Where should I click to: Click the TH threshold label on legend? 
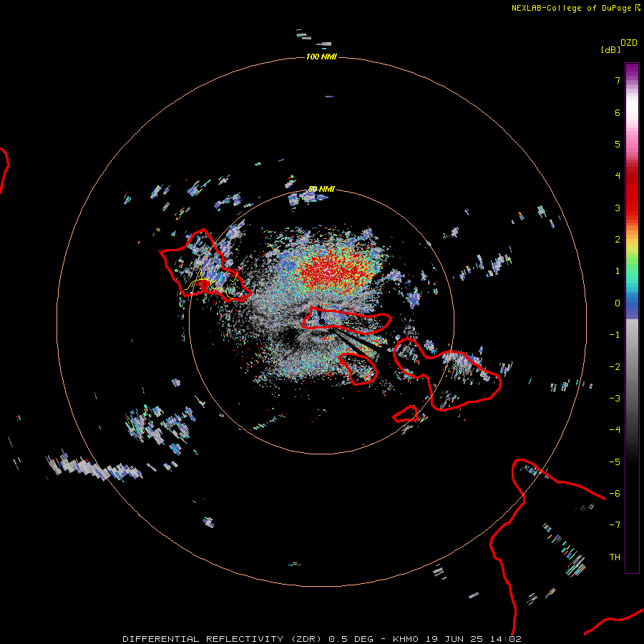(615, 557)
